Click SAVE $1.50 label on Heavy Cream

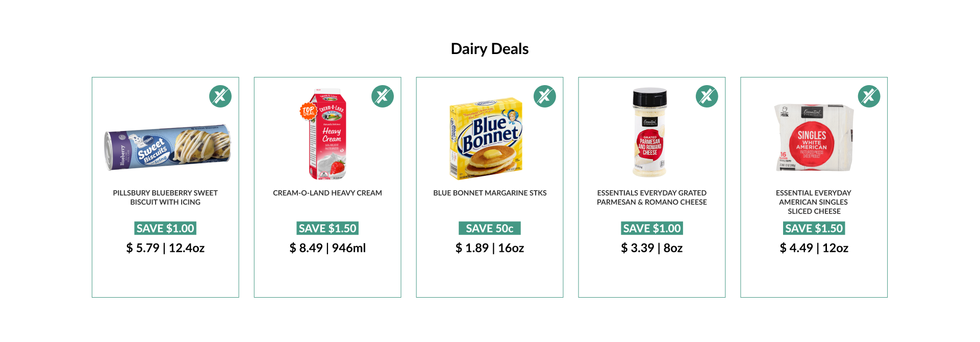[328, 228]
